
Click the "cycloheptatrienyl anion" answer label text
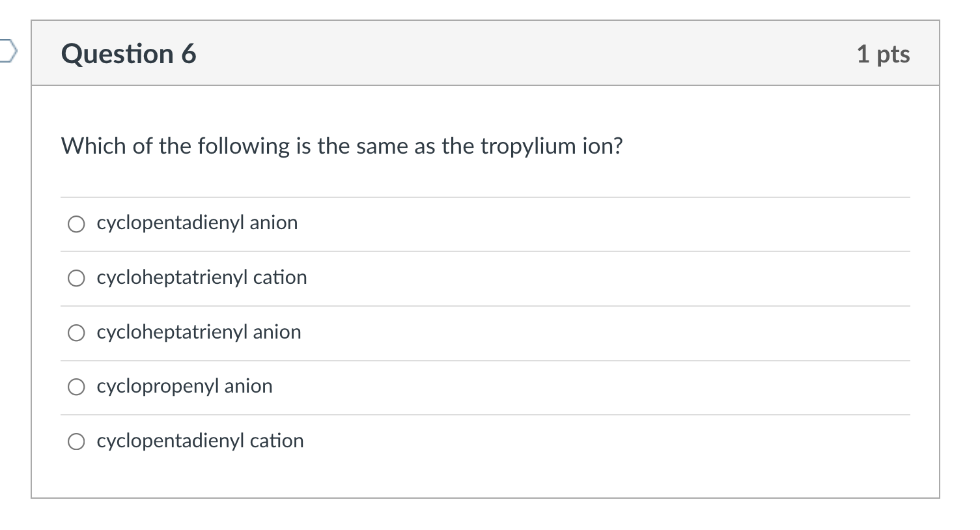click(x=199, y=332)
